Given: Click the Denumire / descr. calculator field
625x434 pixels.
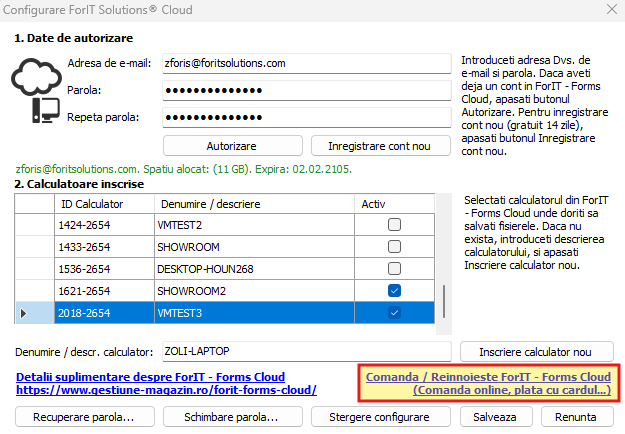Looking at the screenshot, I should tap(307, 352).
